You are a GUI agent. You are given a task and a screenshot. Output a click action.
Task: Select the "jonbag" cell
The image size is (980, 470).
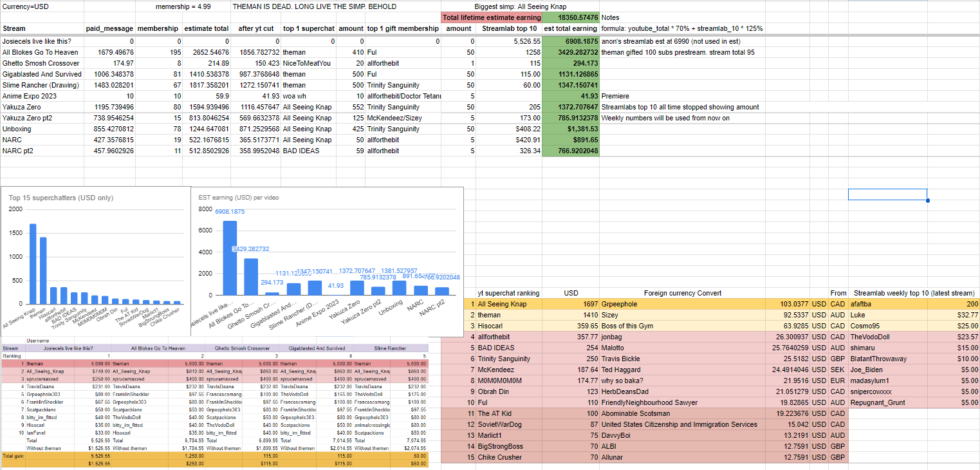click(682, 337)
